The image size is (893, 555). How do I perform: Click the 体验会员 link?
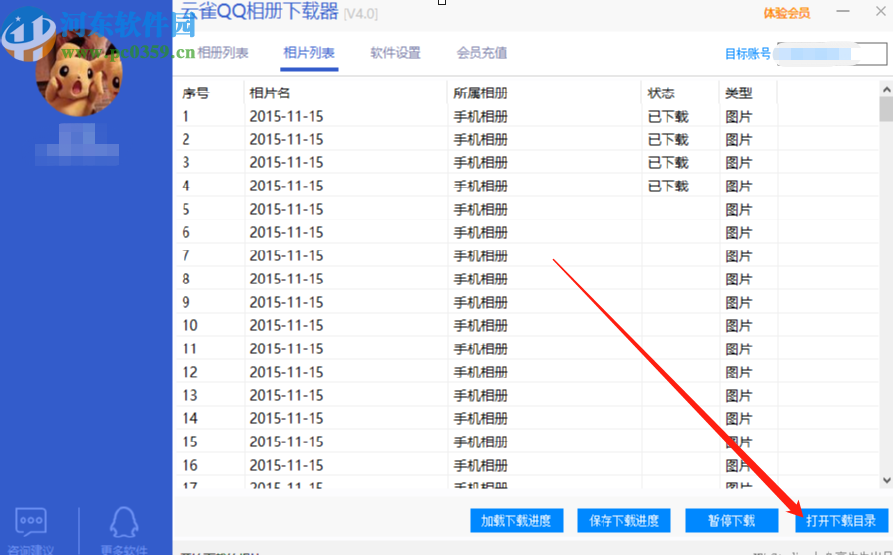[787, 13]
